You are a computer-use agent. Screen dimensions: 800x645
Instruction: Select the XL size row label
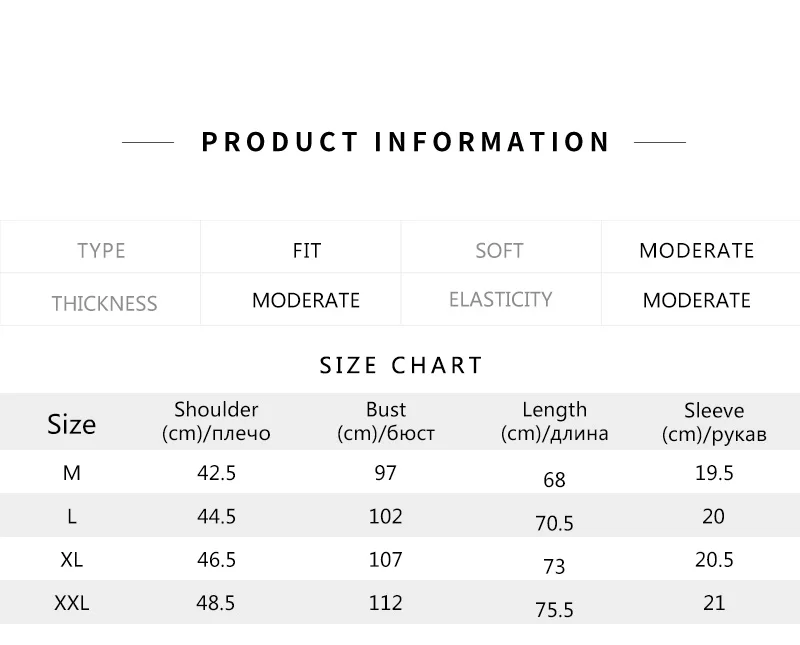pyautogui.click(x=71, y=560)
